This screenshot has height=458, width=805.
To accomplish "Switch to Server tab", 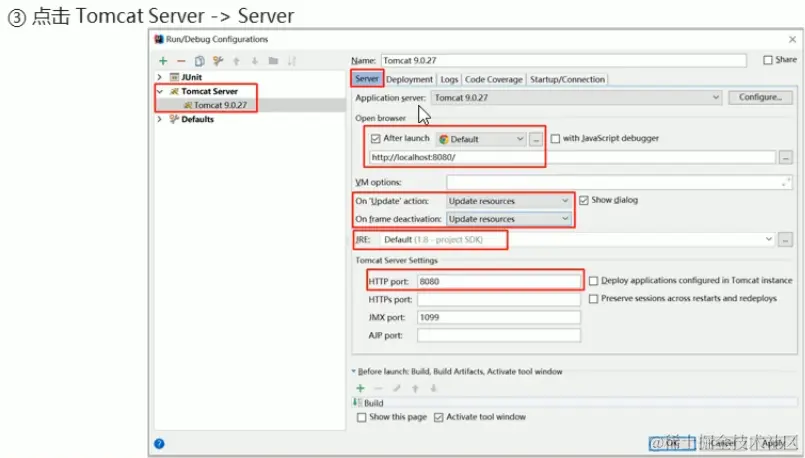I will tap(367, 79).
